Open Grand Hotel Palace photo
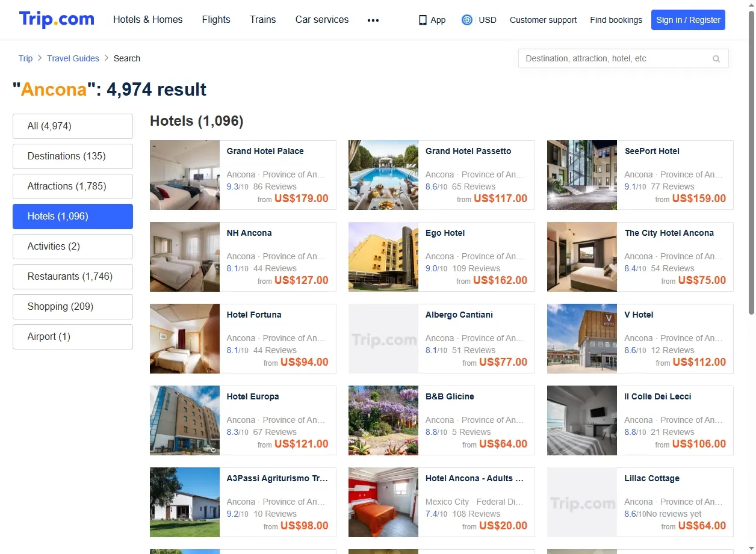This screenshot has width=756, height=554. 185,175
